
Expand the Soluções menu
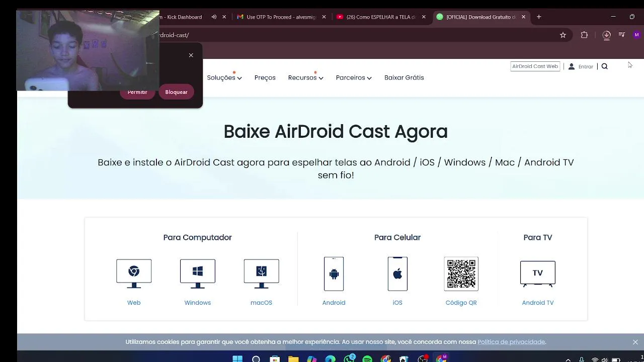(x=224, y=77)
